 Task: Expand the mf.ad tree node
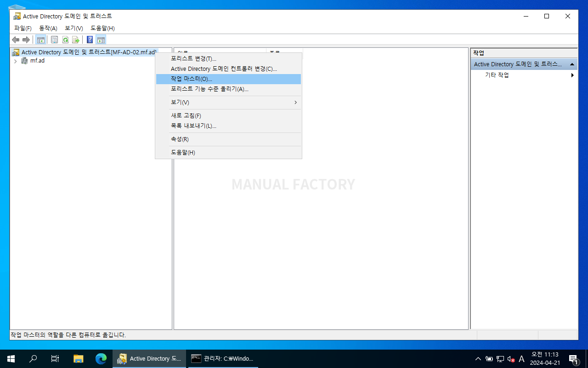point(15,61)
